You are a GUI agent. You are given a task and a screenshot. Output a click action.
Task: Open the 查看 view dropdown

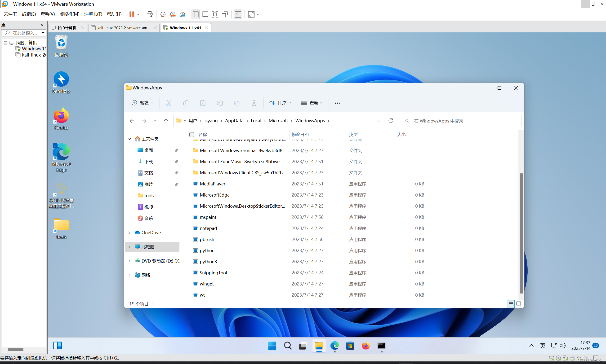pyautogui.click(x=312, y=103)
